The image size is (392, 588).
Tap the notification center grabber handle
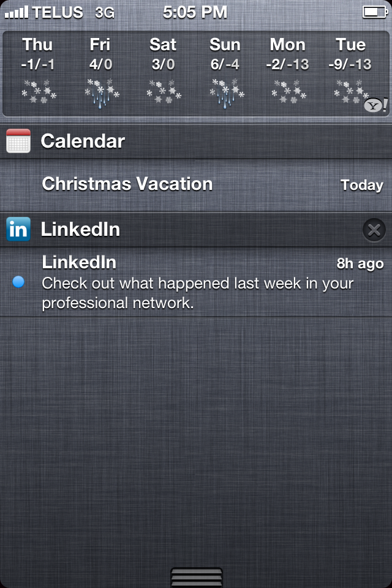196,577
